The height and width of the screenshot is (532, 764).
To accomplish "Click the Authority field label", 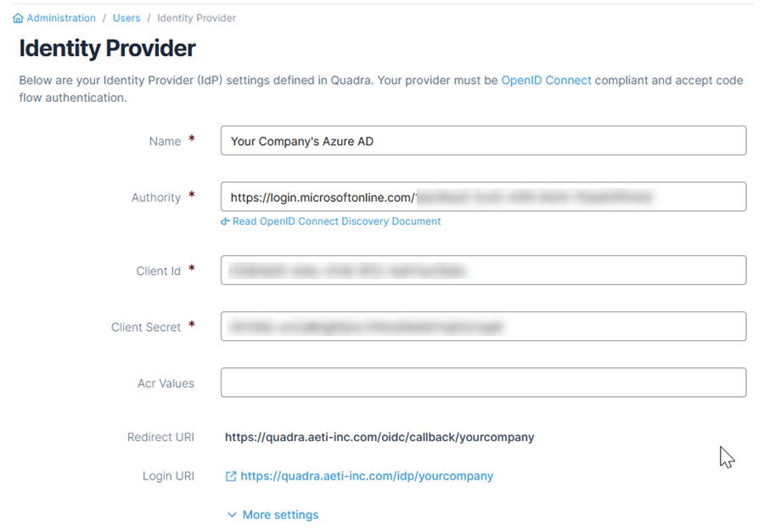I will pyautogui.click(x=156, y=198).
